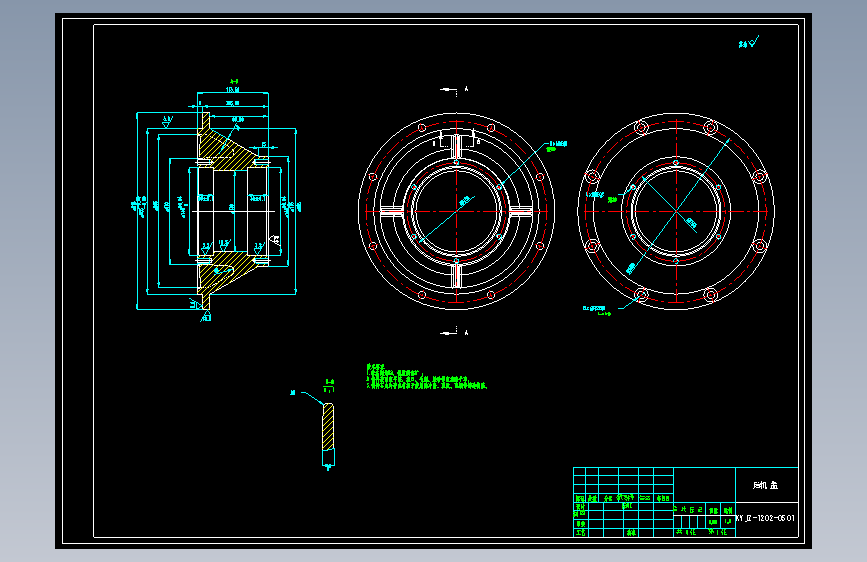Click the green header row of revision table
This screenshot has width=867, height=562.
click(x=623, y=498)
